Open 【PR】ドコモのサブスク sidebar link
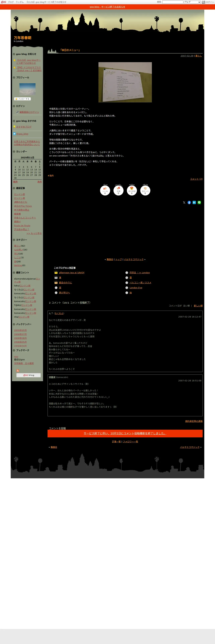The width and height of the screenshot is (215, 644). [29, 69]
